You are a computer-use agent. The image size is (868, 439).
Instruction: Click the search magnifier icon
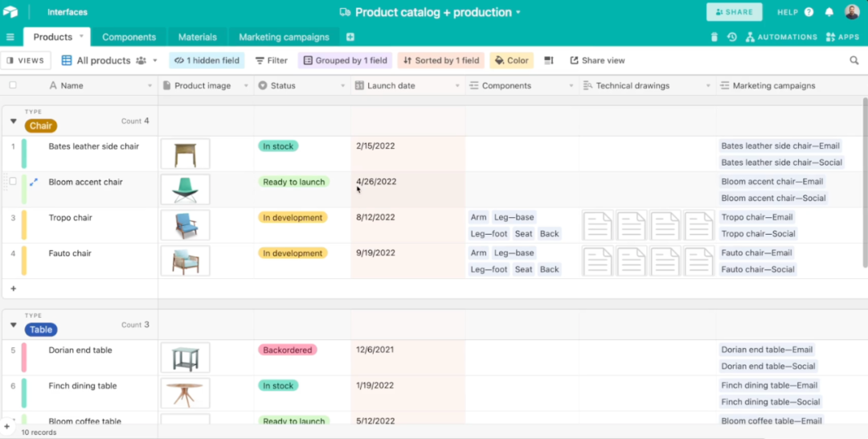(854, 60)
